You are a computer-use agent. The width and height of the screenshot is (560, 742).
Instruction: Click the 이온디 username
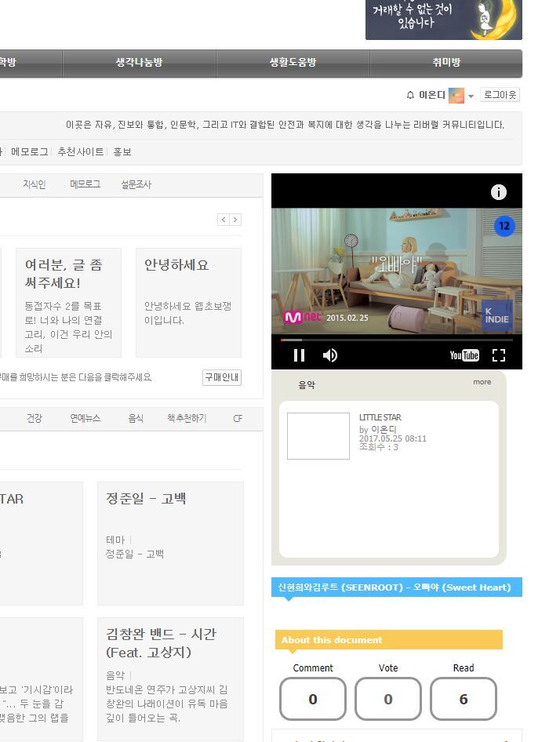coord(431,95)
